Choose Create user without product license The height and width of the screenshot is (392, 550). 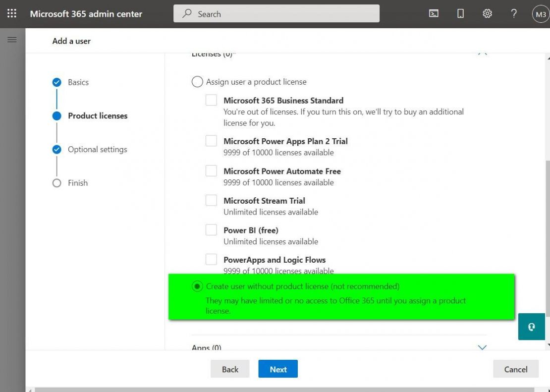(x=197, y=286)
